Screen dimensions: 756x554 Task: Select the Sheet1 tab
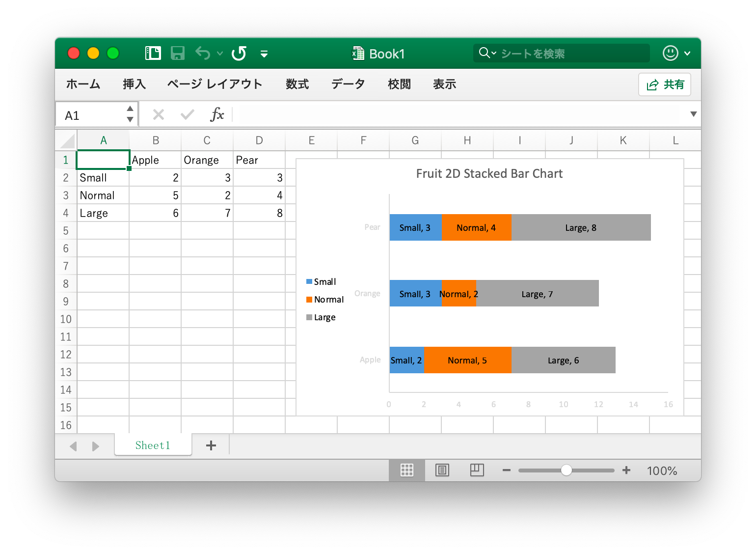[153, 445]
